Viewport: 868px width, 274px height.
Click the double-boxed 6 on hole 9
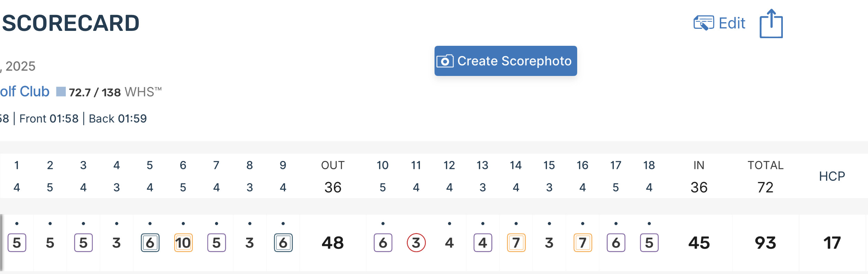pyautogui.click(x=283, y=243)
